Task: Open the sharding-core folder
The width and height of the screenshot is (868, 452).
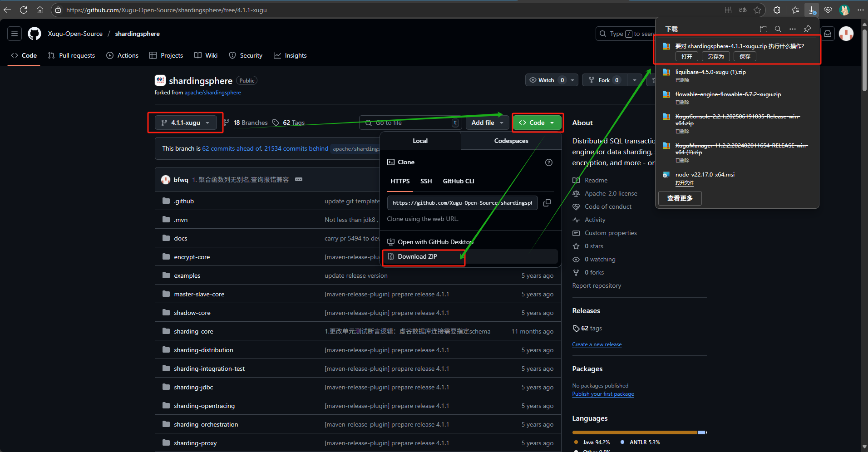Action: [193, 332]
